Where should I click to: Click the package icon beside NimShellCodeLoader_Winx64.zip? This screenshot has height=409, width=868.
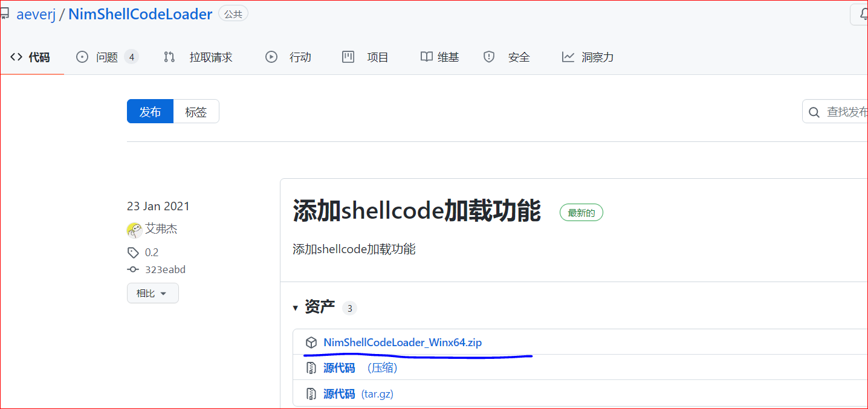coord(311,342)
